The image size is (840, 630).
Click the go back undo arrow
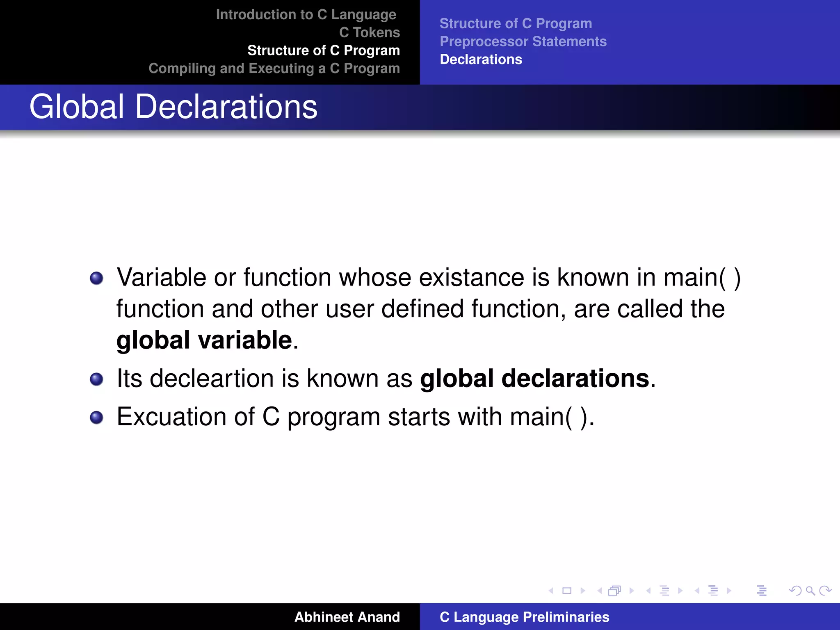pyautogui.click(x=795, y=591)
